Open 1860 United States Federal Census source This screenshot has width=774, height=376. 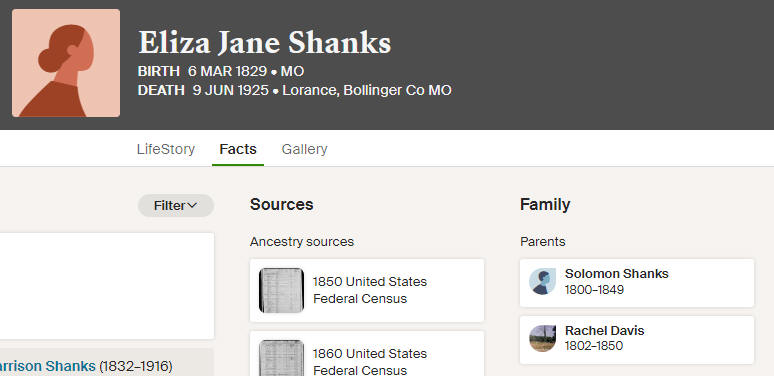click(x=367, y=354)
